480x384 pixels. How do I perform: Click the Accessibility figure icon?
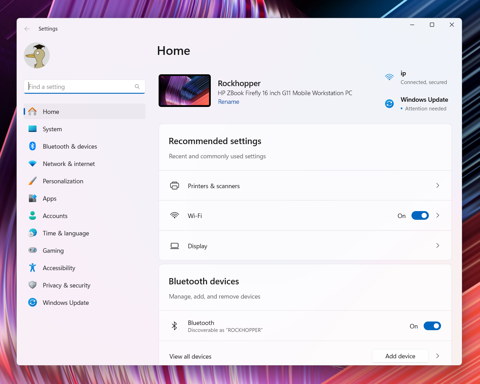click(x=32, y=267)
